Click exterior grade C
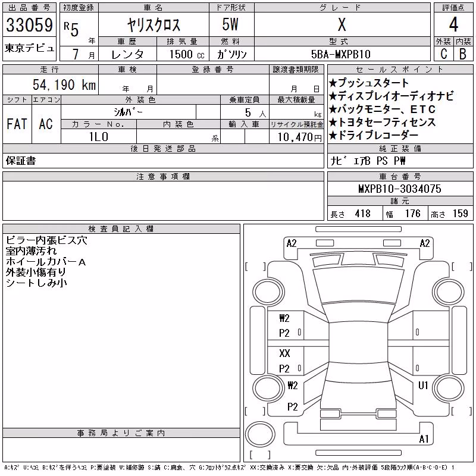Screen dimensions: 476x476 coord(443,54)
